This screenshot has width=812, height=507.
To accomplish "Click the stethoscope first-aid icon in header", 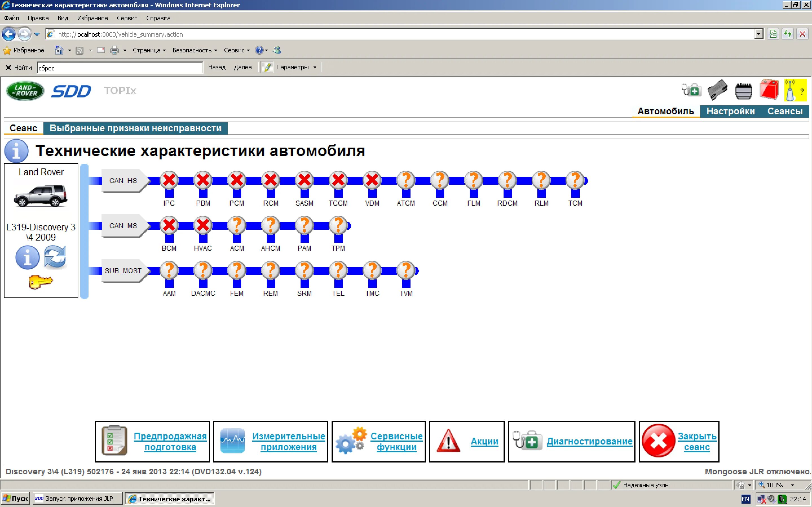I will [x=691, y=90].
